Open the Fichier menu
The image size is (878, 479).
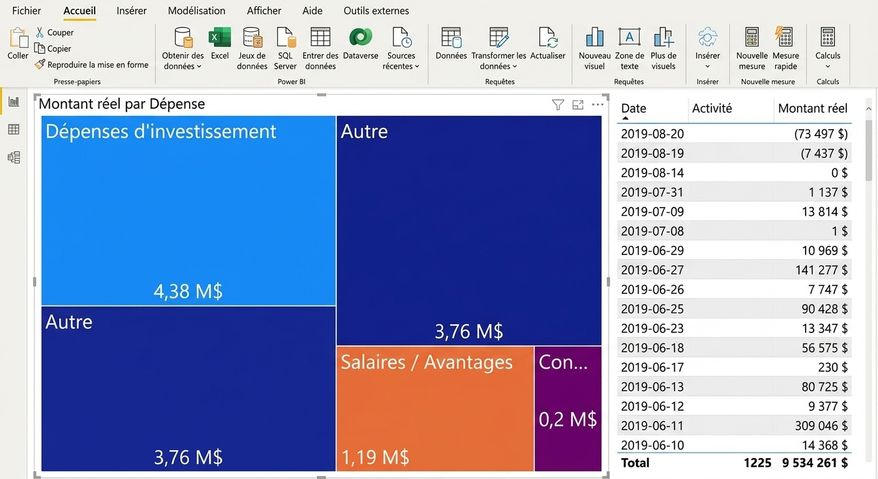tap(26, 11)
